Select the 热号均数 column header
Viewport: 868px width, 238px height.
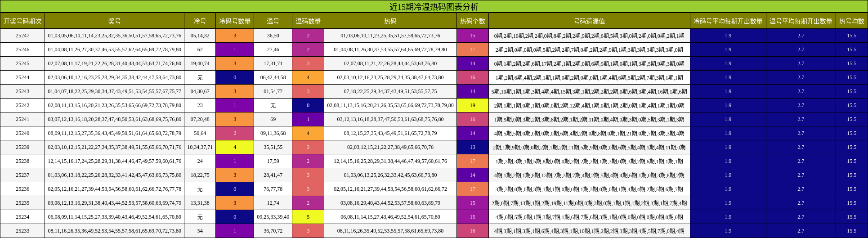[x=852, y=21]
